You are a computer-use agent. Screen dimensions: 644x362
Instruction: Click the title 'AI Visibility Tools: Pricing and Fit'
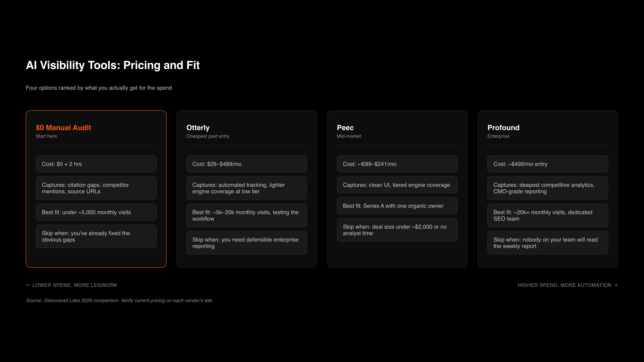pos(113,65)
